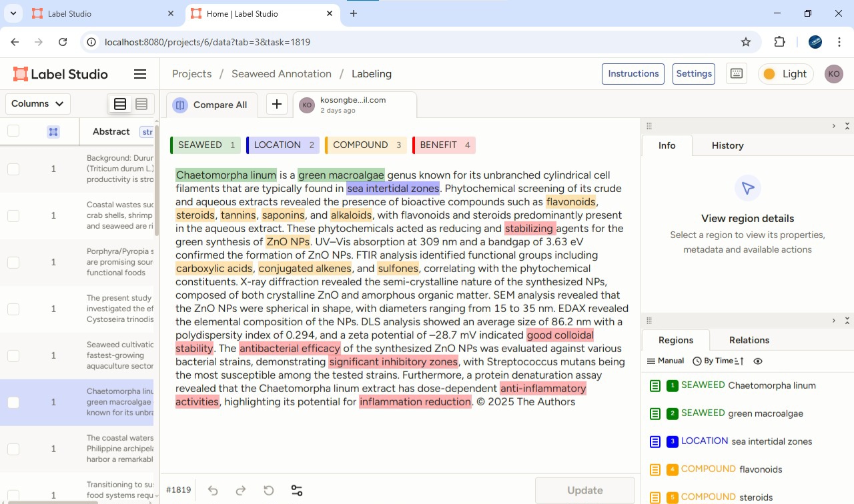Go back in browser history
The width and height of the screenshot is (854, 504).
15,42
